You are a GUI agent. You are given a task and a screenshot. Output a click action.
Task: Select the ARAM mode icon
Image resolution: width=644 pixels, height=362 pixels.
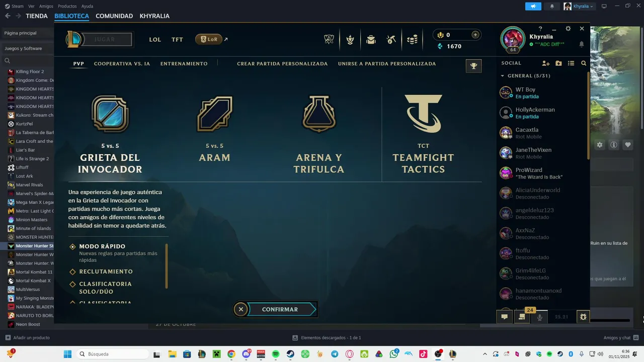coord(215,114)
